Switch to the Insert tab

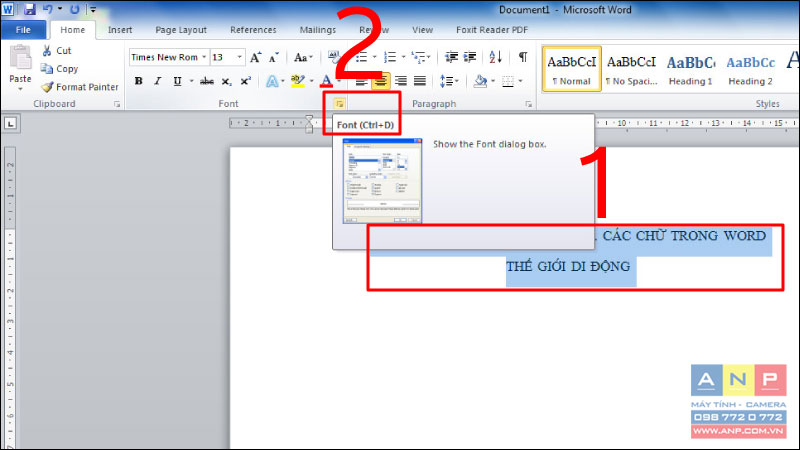coord(120,30)
